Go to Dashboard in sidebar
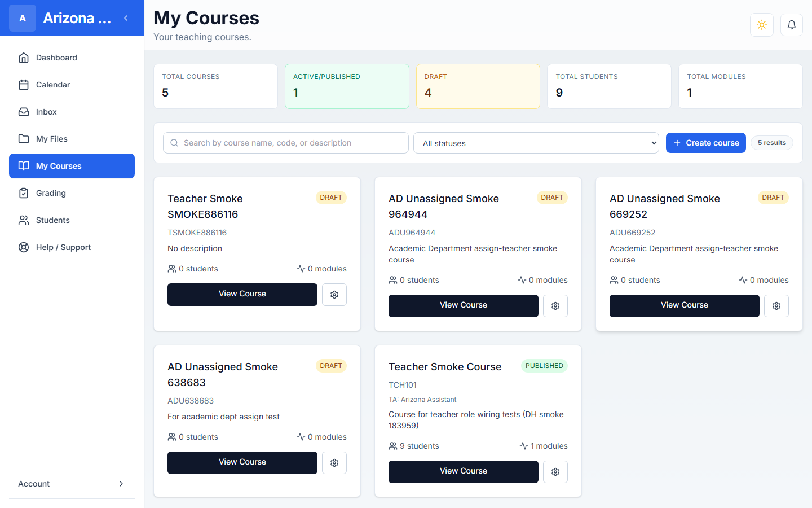The width and height of the screenshot is (812, 508). pyautogui.click(x=72, y=58)
